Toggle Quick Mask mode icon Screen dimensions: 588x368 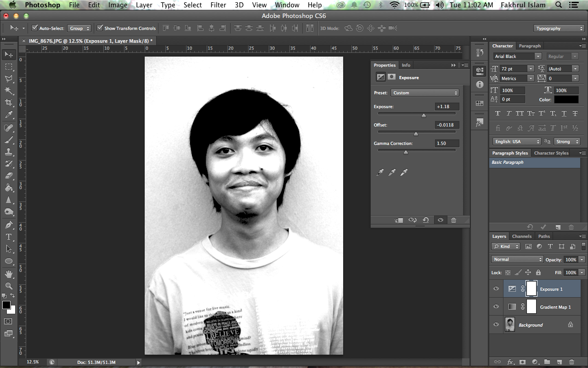pyautogui.click(x=8, y=321)
